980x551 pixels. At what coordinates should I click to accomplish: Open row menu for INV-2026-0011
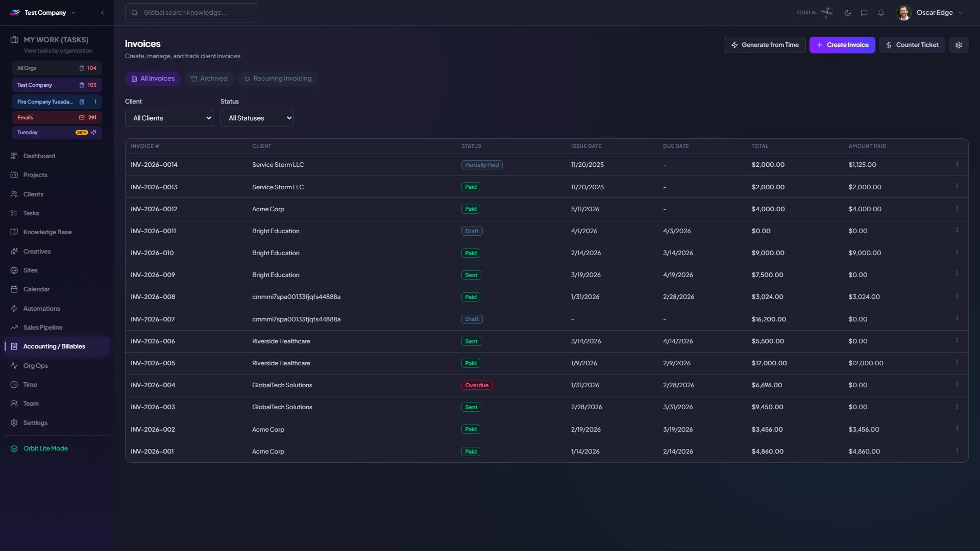(x=957, y=230)
